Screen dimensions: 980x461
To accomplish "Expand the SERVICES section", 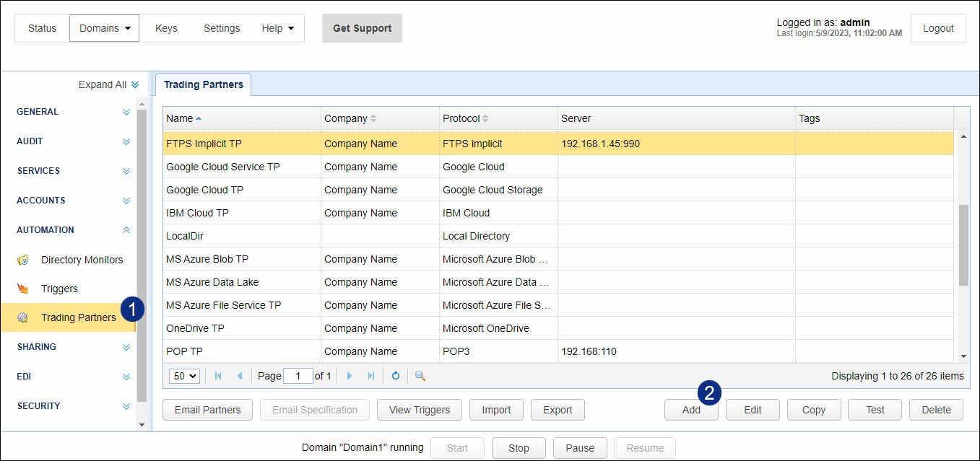I will 126,171.
